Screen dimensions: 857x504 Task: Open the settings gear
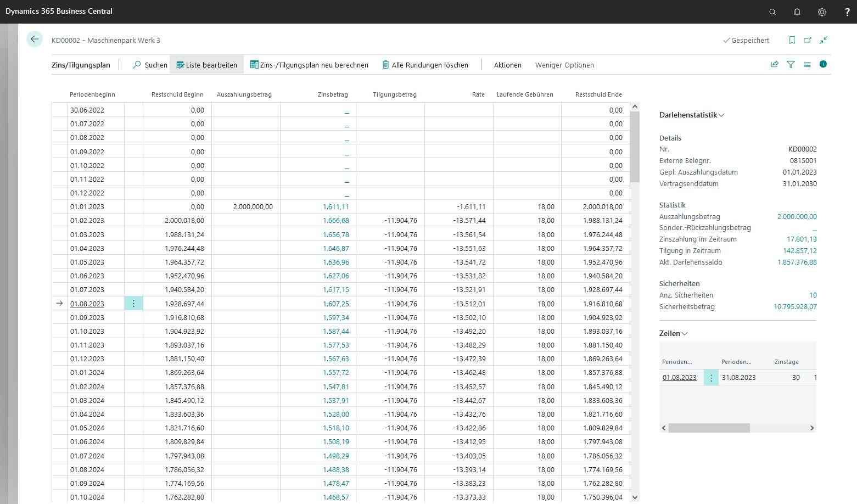tap(822, 12)
